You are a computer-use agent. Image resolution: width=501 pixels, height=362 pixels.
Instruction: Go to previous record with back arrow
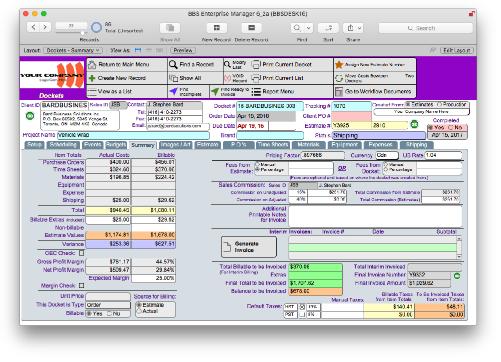[33, 27]
